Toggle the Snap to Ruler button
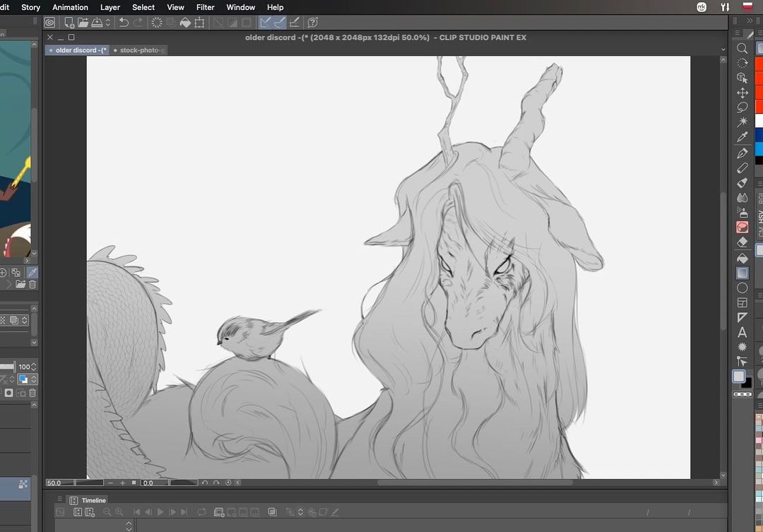763x532 pixels. coord(265,23)
